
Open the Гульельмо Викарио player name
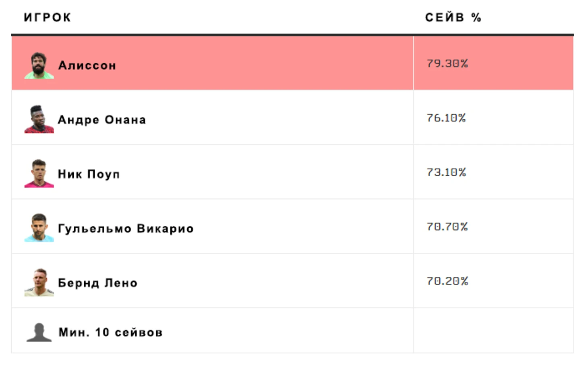pyautogui.click(x=126, y=228)
